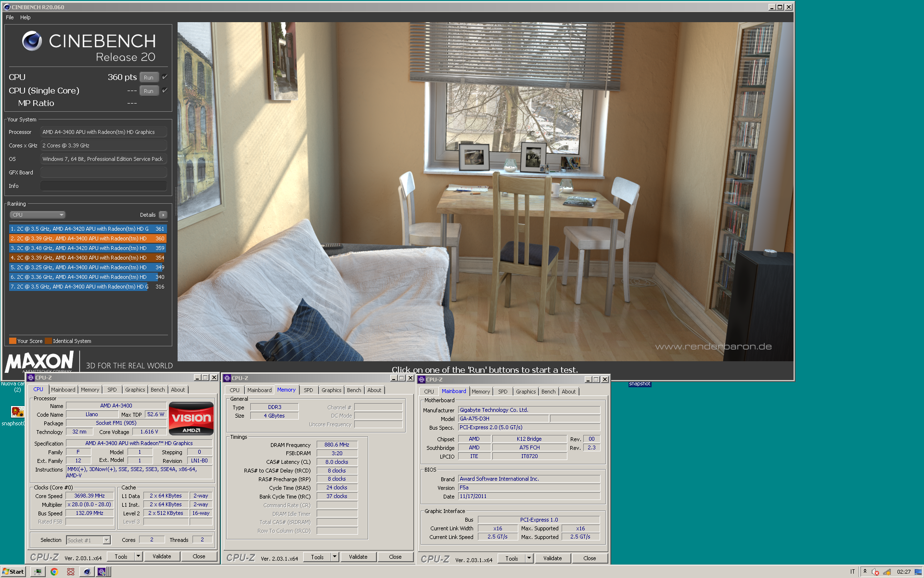The width and height of the screenshot is (924, 578).
Task: Select ranking row 1 AMD A4-3420 361
Action: coord(88,229)
